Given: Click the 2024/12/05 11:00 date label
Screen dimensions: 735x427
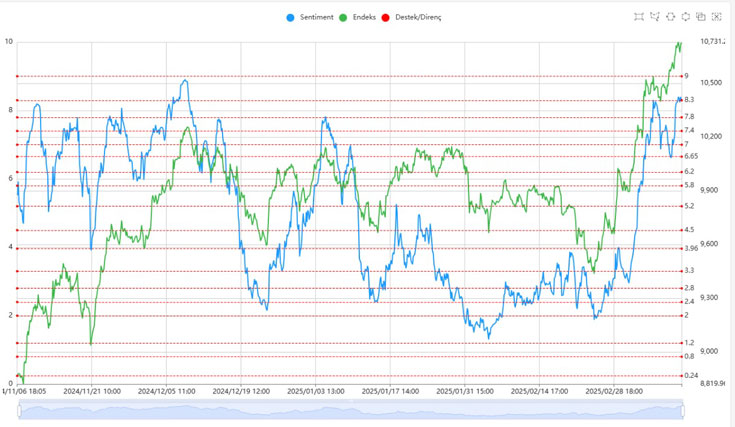Looking at the screenshot, I should pos(166,392).
